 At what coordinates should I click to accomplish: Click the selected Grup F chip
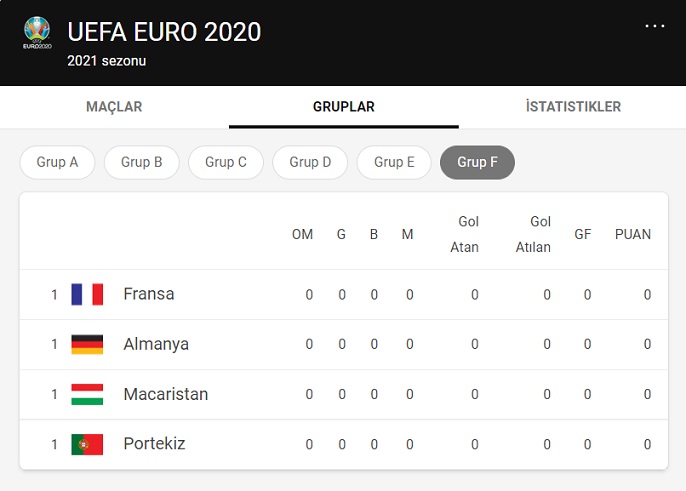[477, 162]
